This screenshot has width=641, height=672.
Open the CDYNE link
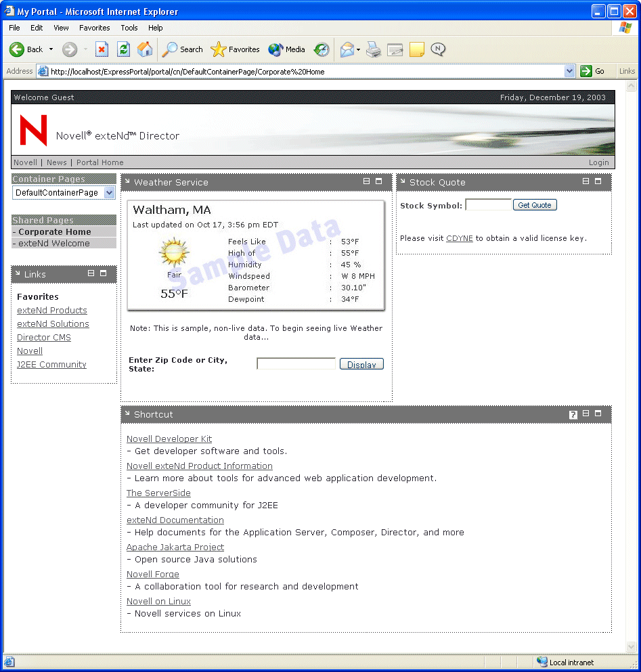point(459,238)
